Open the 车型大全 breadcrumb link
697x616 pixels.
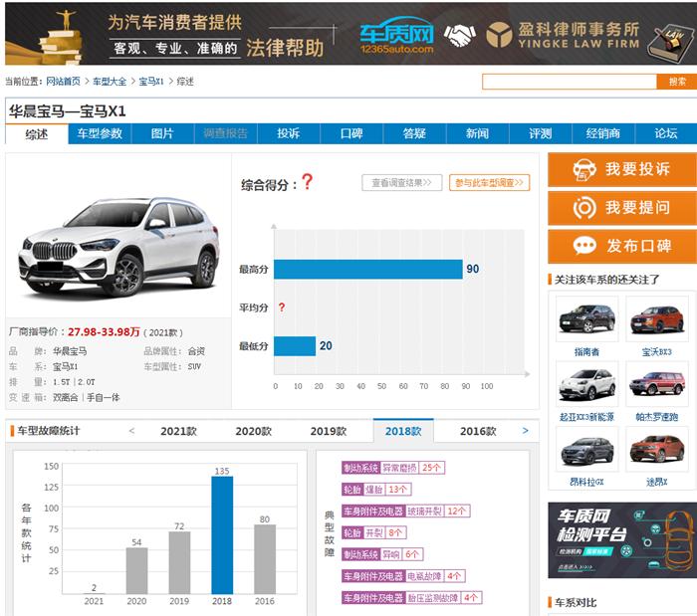tap(110, 82)
